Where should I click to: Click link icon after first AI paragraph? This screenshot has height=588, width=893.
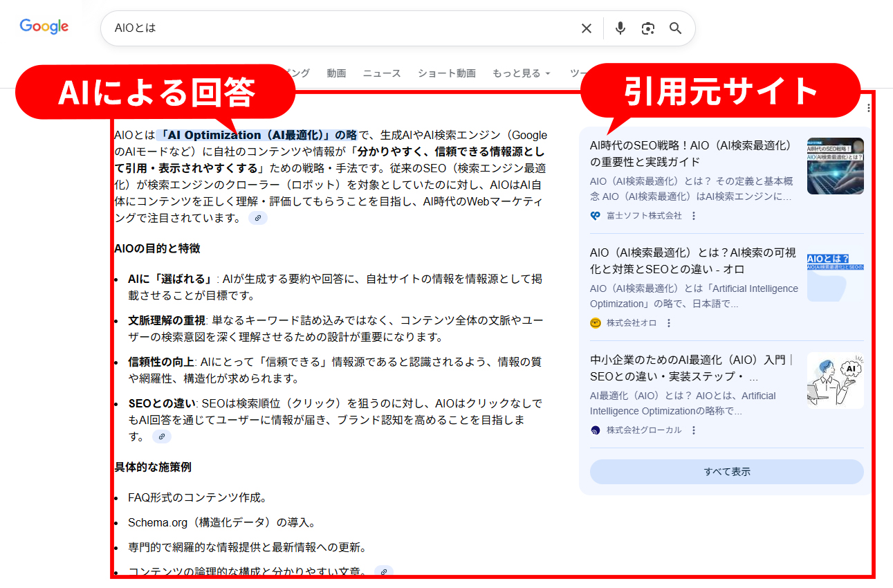(258, 218)
